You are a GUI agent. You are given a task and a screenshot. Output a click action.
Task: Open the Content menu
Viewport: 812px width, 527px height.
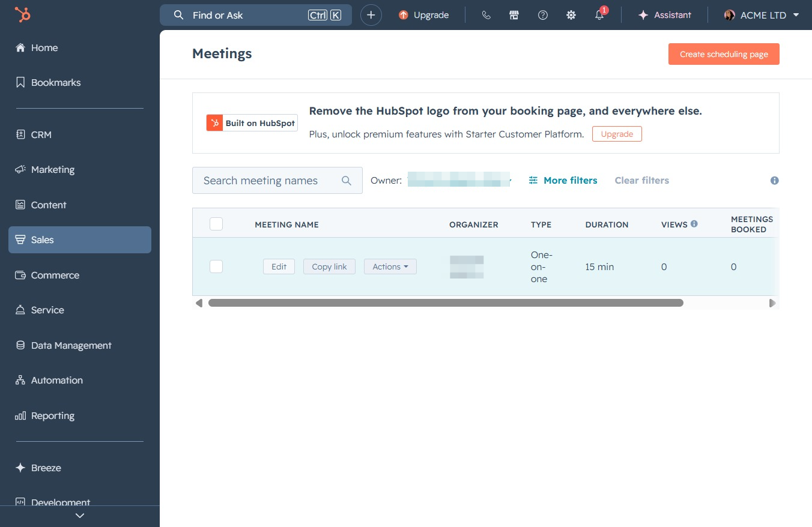pos(80,205)
